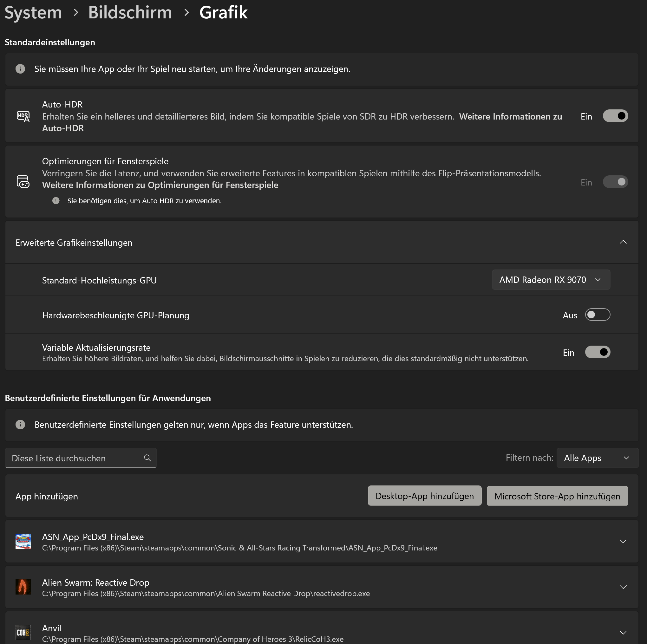
Task: Open the AMD Radeon RX 9070 dropdown
Action: [551, 280]
